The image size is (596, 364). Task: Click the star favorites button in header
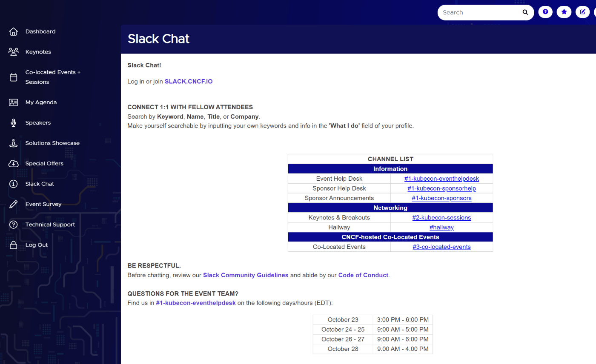(564, 12)
